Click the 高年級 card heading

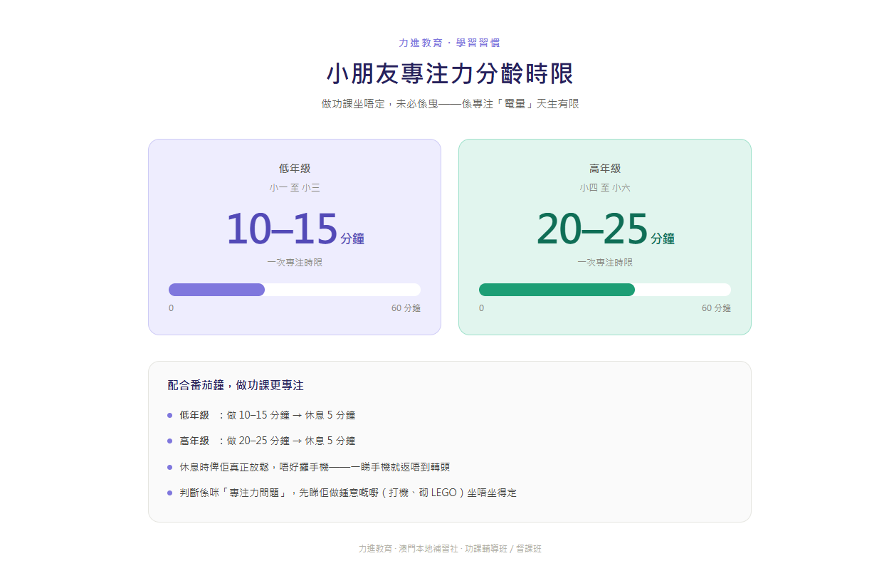605,169
